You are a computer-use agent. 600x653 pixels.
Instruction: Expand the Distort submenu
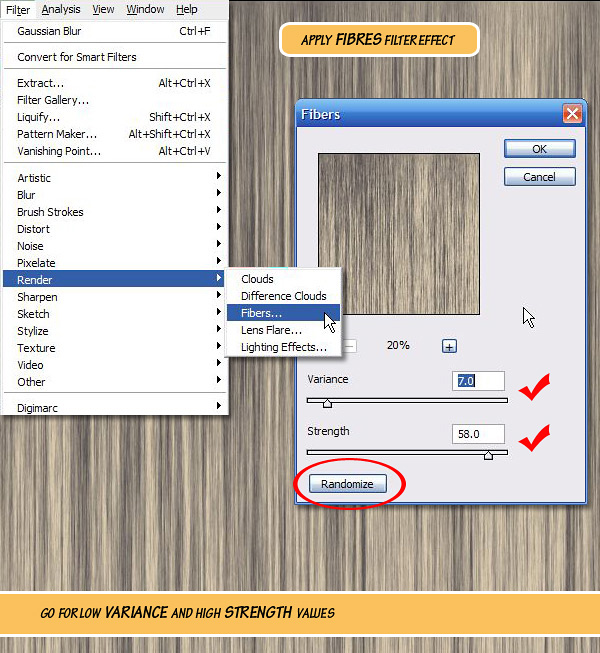click(115, 229)
